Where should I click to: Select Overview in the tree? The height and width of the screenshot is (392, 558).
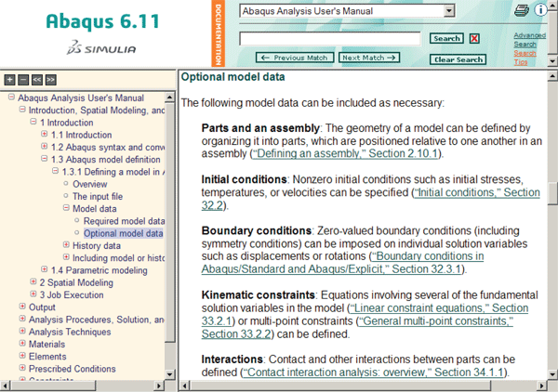pyautogui.click(x=89, y=184)
